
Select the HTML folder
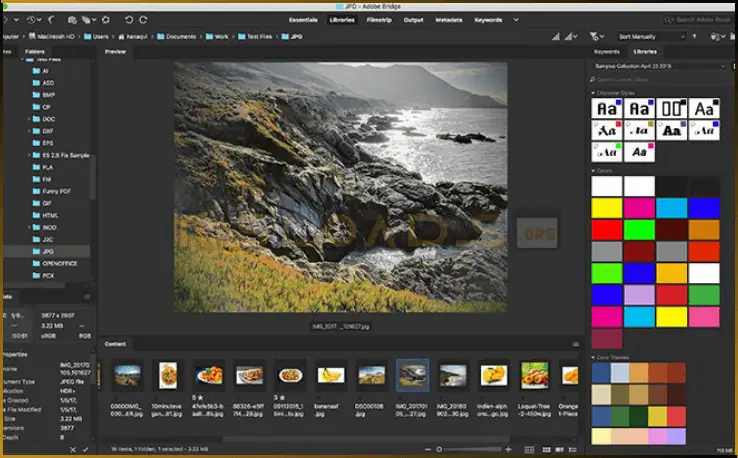tap(45, 215)
